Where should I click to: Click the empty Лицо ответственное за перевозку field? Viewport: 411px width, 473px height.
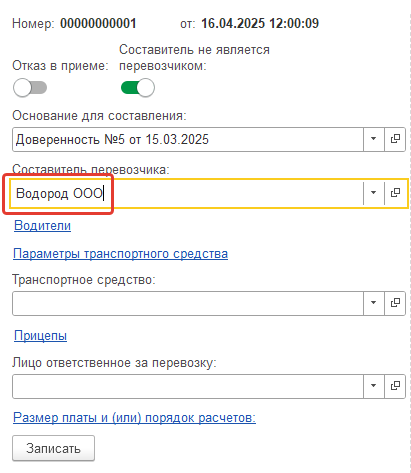pos(188,386)
